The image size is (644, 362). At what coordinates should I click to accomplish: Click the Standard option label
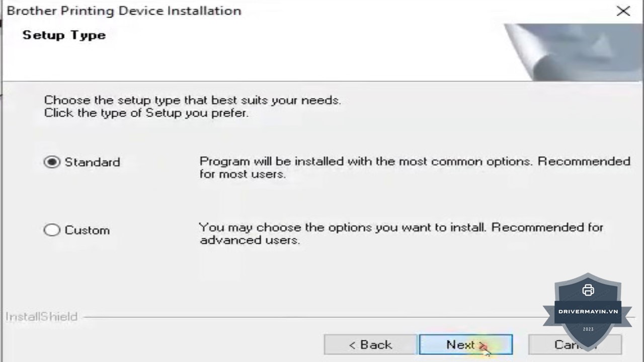92,162
